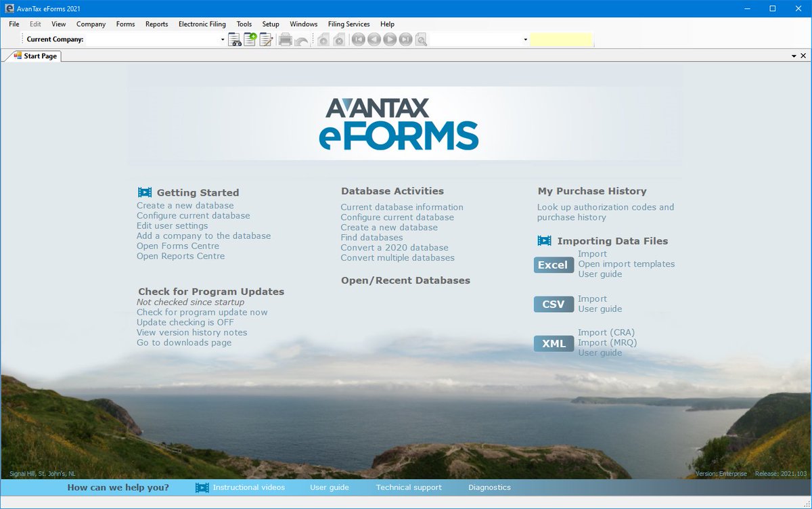Open the Company menu

coord(91,24)
